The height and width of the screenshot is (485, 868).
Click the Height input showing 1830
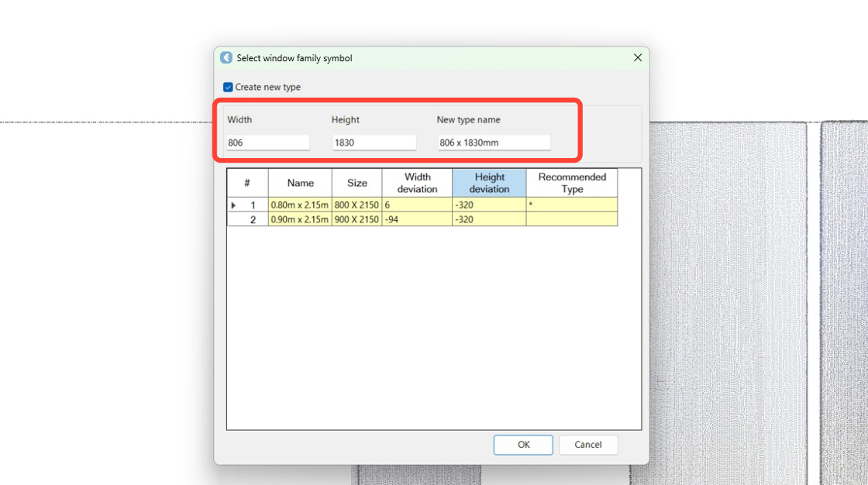(x=374, y=143)
